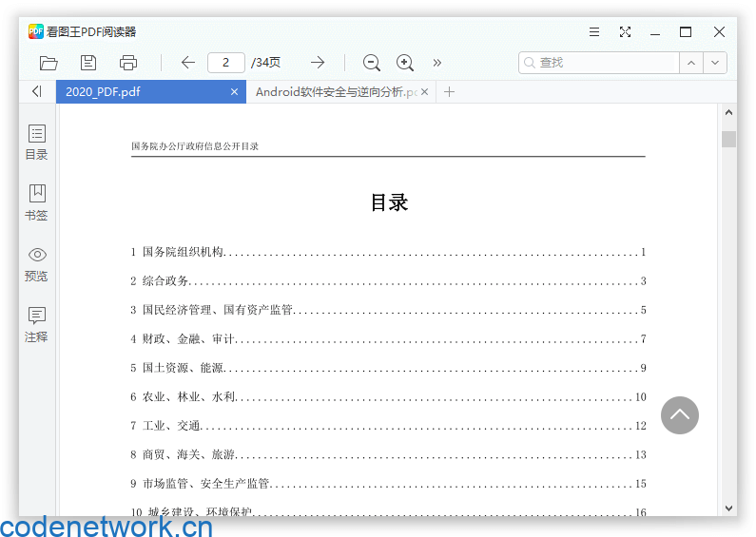Click the scrollbar down arrow

(x=728, y=508)
